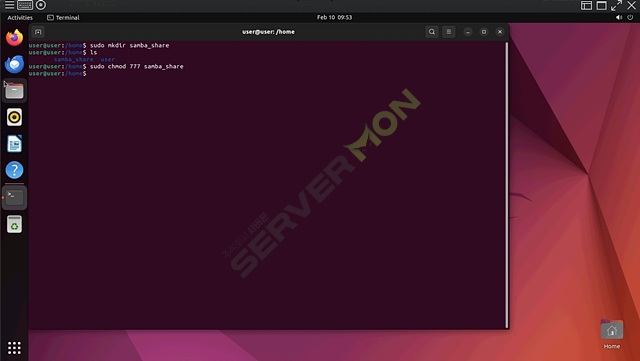Click Activities in the top bar

(20, 18)
